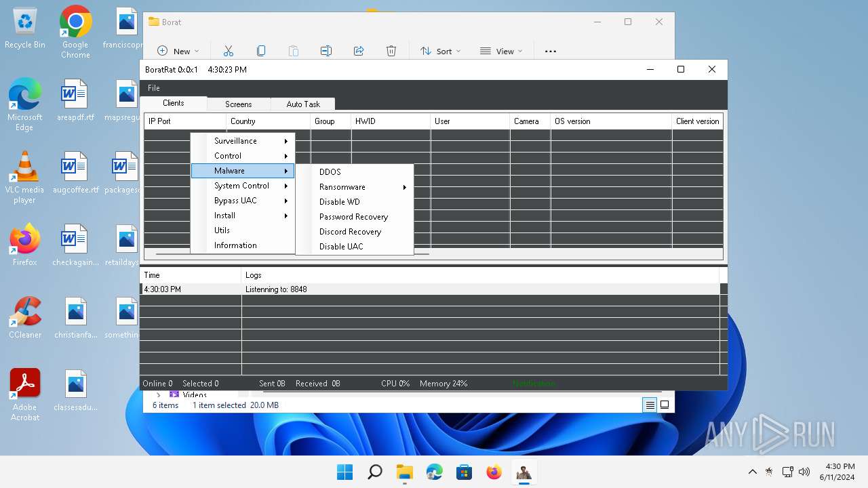Image resolution: width=868 pixels, height=488 pixels.
Task: Open Adobe Acrobat desktop shortcut
Action: [x=25, y=394]
